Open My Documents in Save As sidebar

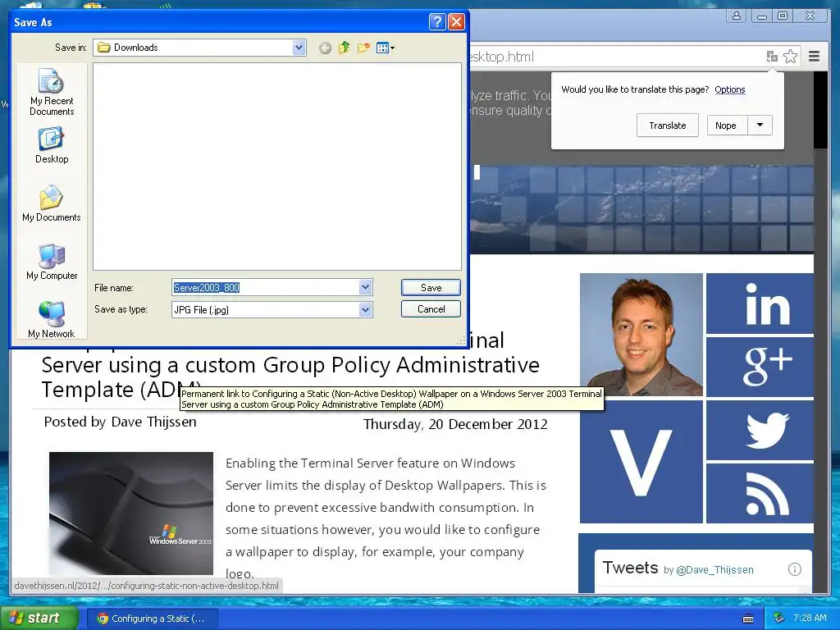[52, 203]
